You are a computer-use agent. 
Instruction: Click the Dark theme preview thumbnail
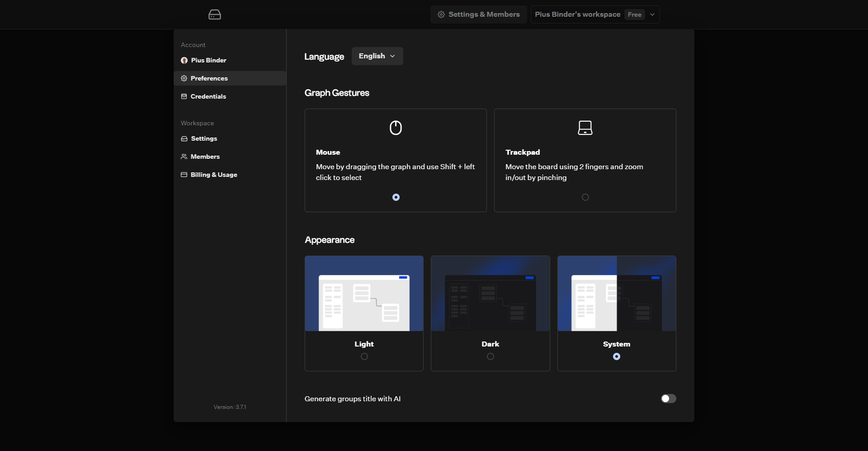[x=490, y=293]
